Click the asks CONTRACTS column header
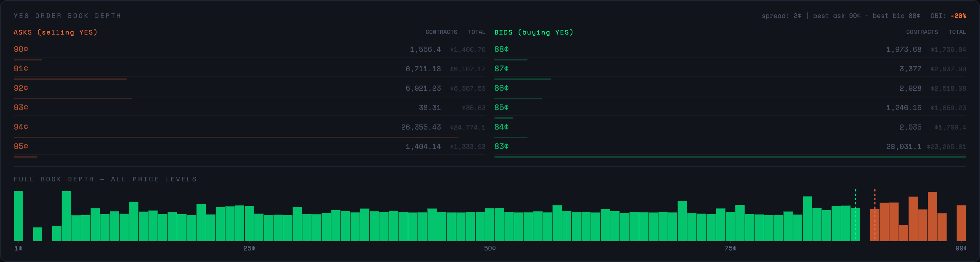The height and width of the screenshot is (262, 980). [441, 32]
